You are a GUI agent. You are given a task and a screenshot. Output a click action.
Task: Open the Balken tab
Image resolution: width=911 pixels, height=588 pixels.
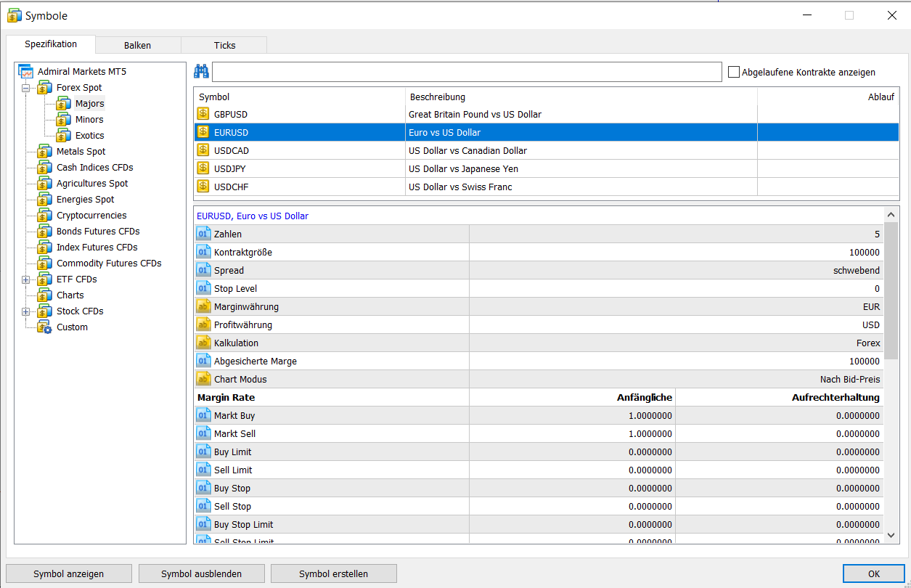pyautogui.click(x=138, y=45)
